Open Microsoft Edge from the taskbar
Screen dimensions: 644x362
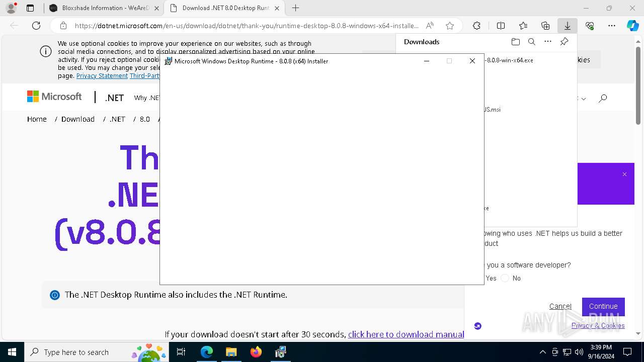click(x=207, y=352)
